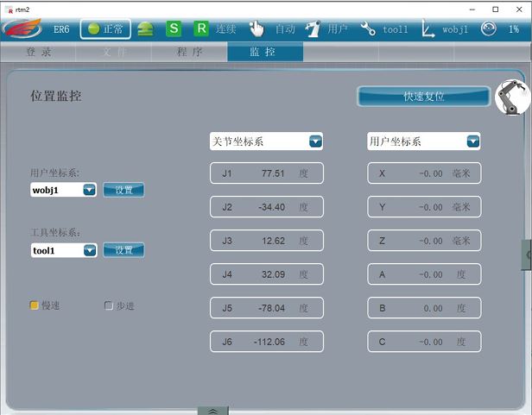
Task: Click the speed gauge icon showing 1%
Action: [489, 28]
